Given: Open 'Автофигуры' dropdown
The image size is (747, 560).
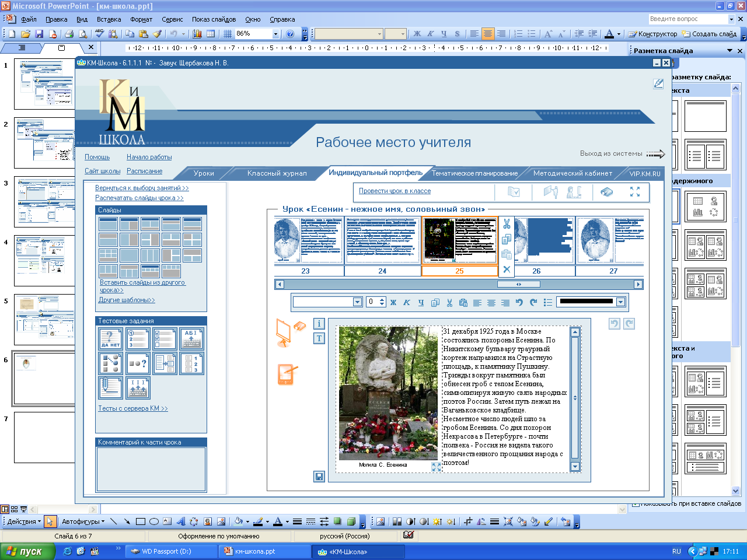Looking at the screenshot, I should click(x=83, y=521).
